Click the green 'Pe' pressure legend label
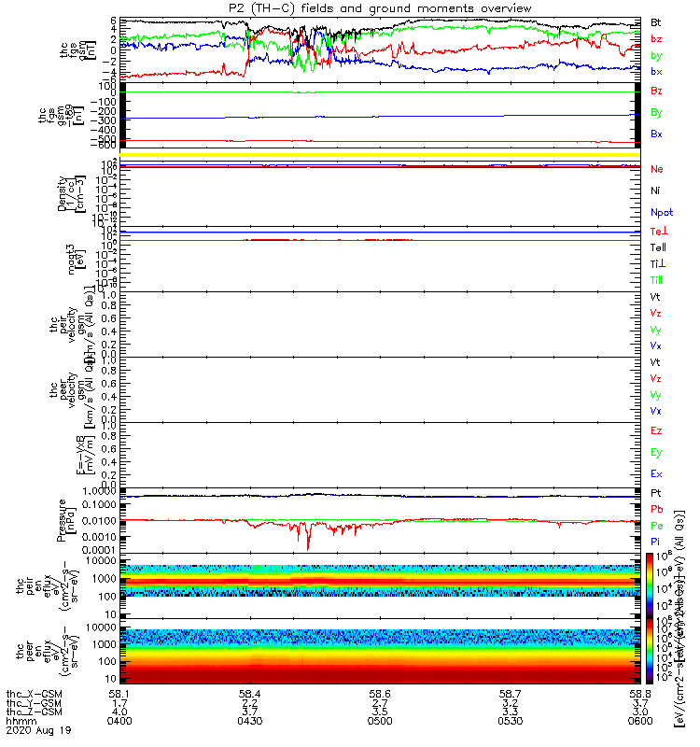700x747 pixels. [x=657, y=526]
